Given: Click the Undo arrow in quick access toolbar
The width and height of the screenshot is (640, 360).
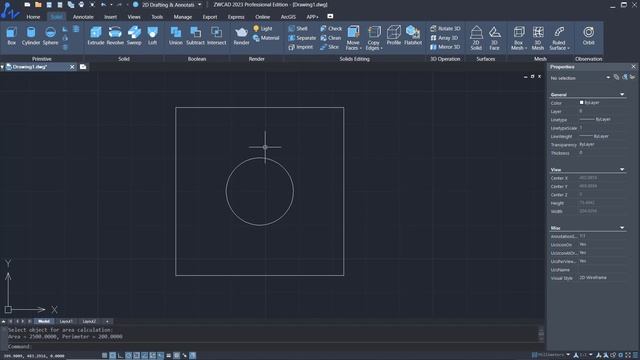Looking at the screenshot, I should [x=103, y=4].
